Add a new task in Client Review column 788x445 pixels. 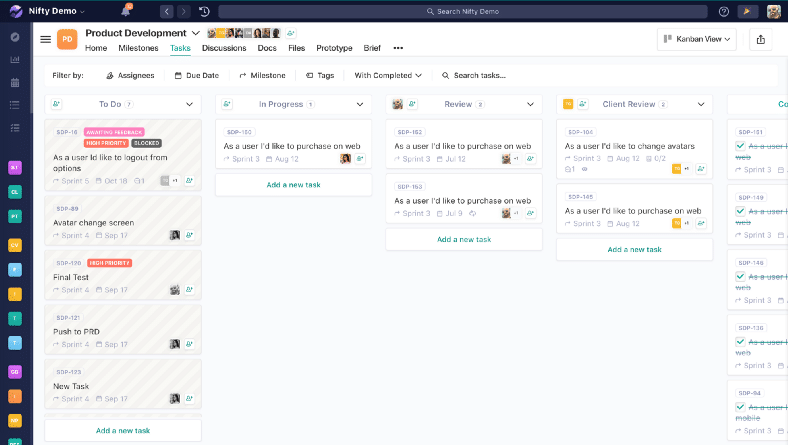pyautogui.click(x=634, y=249)
